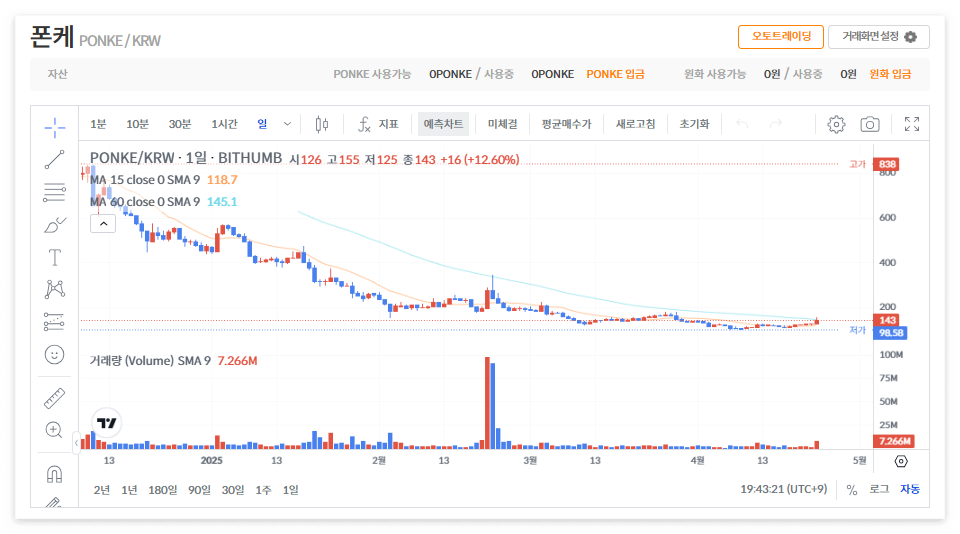Click 새로고침 refresh button
960x534 pixels.
[635, 124]
